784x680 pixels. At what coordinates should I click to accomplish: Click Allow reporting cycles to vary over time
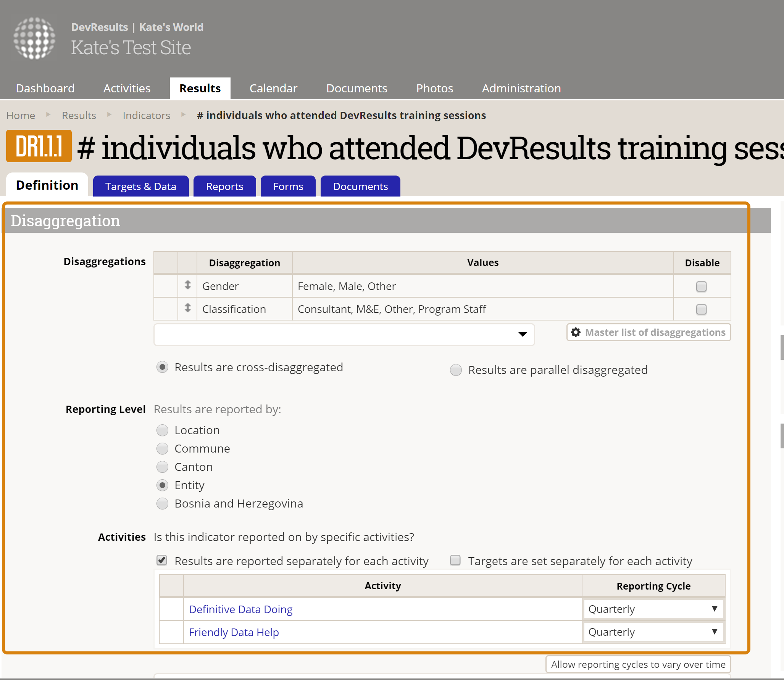coord(638,664)
